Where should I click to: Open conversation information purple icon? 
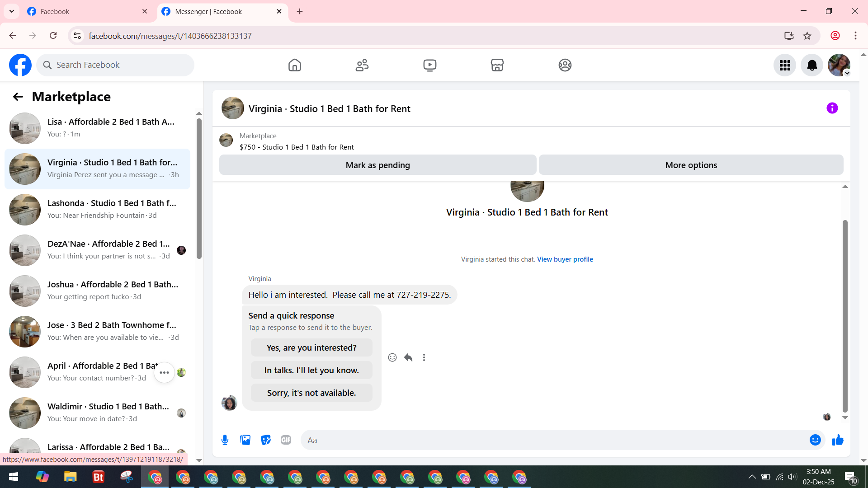click(x=832, y=108)
